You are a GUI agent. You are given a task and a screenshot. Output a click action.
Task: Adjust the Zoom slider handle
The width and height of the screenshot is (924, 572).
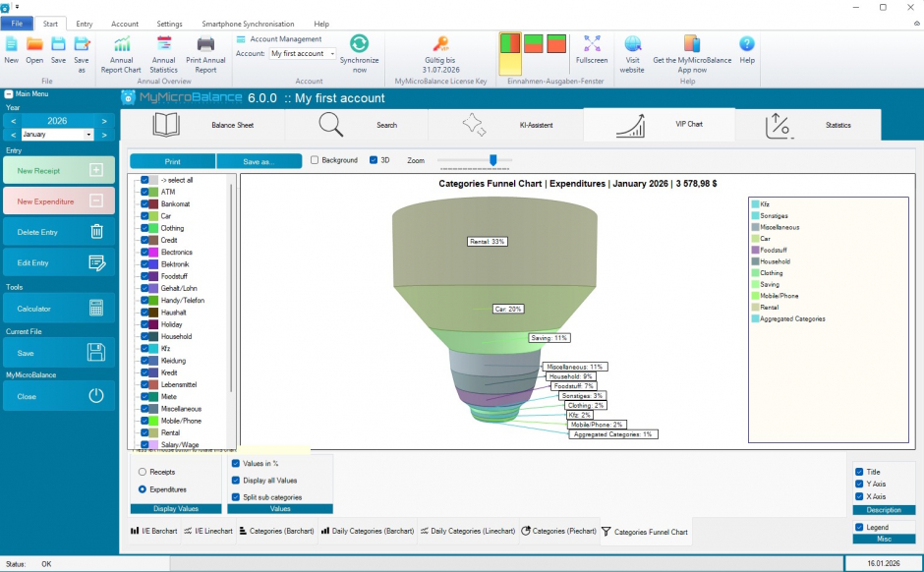click(493, 160)
